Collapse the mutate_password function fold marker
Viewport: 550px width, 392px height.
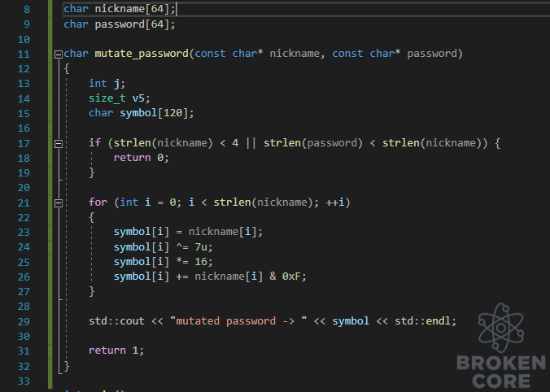coord(59,54)
